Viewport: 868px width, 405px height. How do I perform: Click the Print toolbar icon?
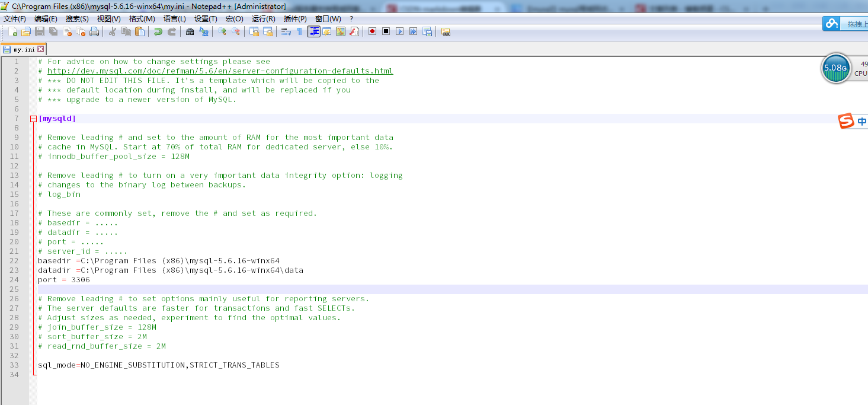click(x=94, y=31)
